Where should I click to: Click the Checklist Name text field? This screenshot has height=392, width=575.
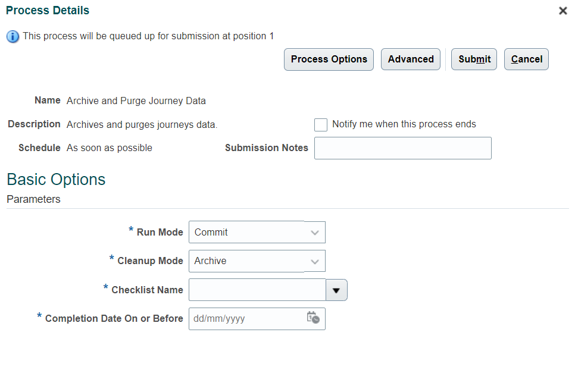coord(256,290)
